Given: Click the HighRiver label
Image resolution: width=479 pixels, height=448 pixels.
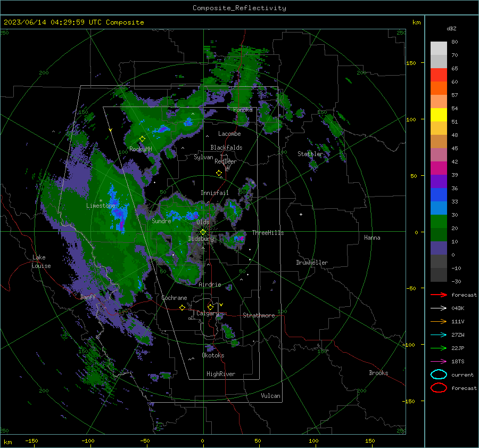Looking at the screenshot, I should (221, 374).
